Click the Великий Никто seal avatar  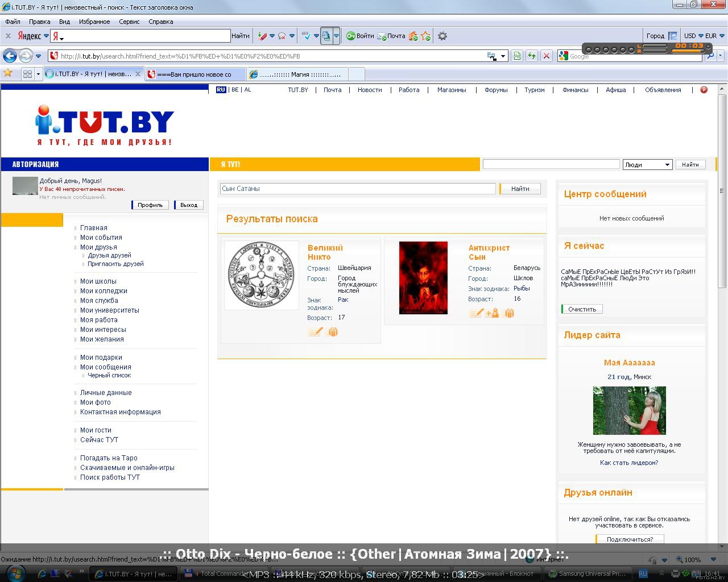click(x=262, y=275)
